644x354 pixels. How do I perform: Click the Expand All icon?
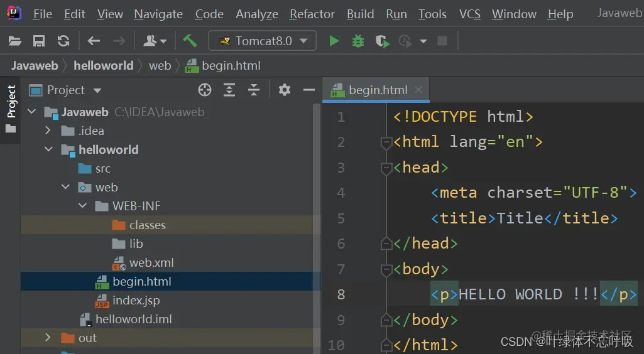coord(229,90)
